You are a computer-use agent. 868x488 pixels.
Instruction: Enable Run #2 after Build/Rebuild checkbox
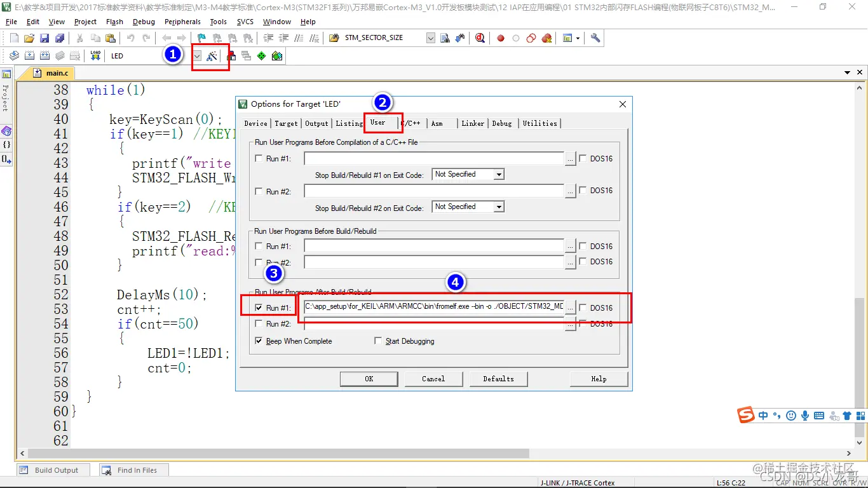[259, 323]
